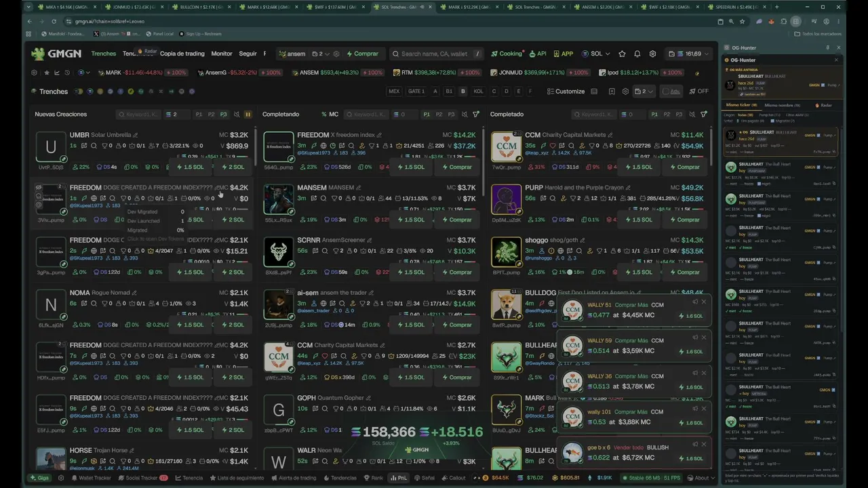Dismiss the goe b x 6 BULLISH notification
The height and width of the screenshot is (488, 868).
(704, 444)
